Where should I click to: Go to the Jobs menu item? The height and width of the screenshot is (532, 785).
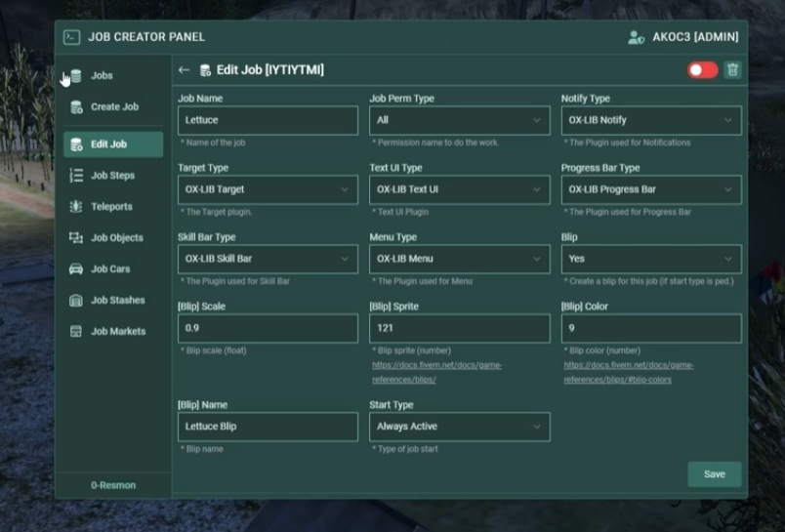tap(113, 75)
